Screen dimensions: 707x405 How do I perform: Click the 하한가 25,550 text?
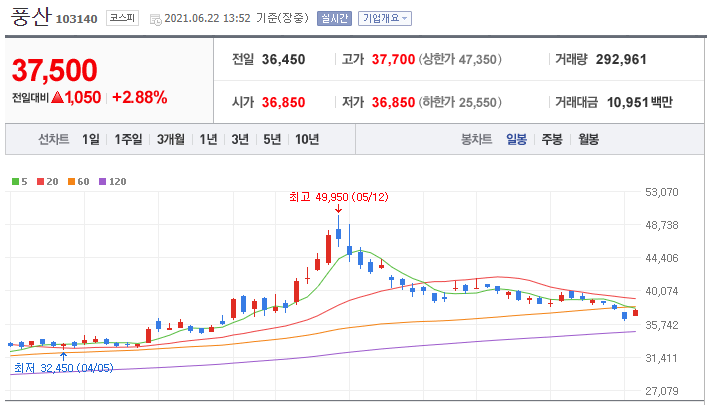click(x=460, y=102)
